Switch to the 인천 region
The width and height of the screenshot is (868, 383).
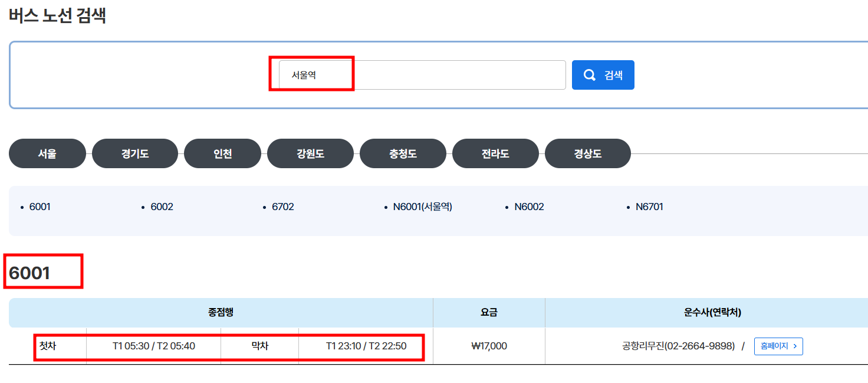222,153
